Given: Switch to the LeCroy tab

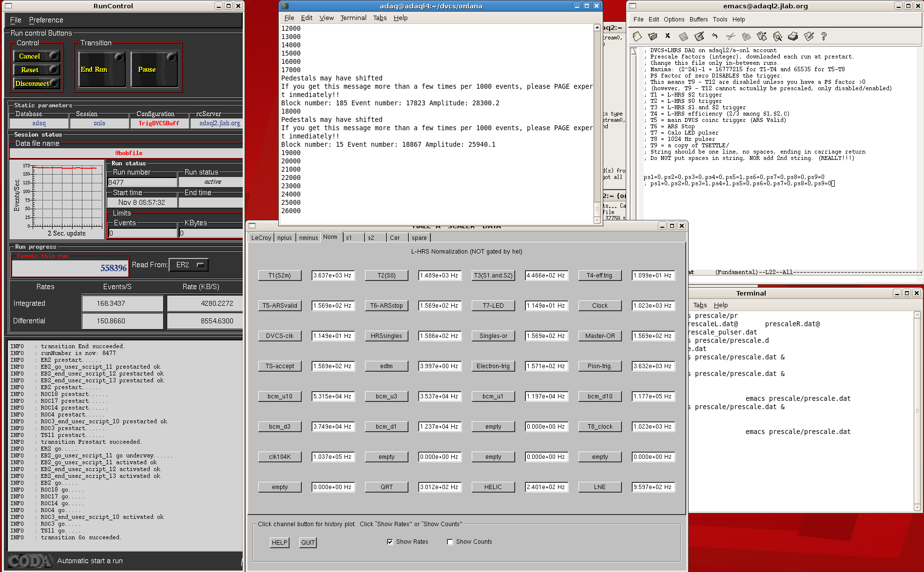Looking at the screenshot, I should (x=261, y=238).
